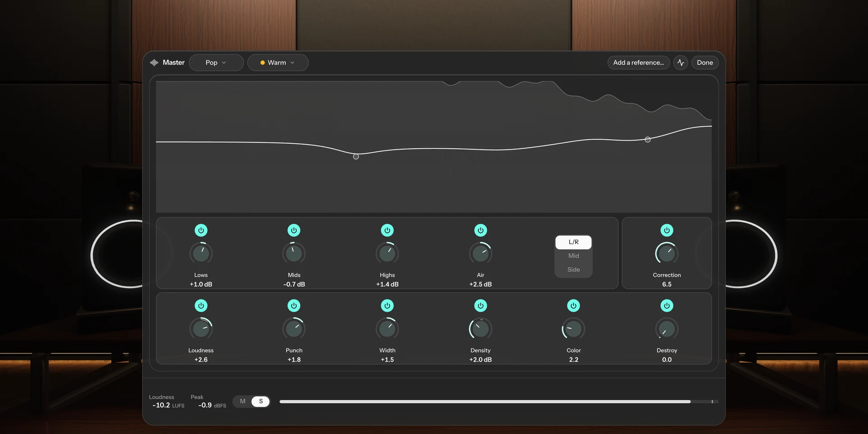Disable the Color power button
This screenshot has height=434, width=868.
point(574,306)
